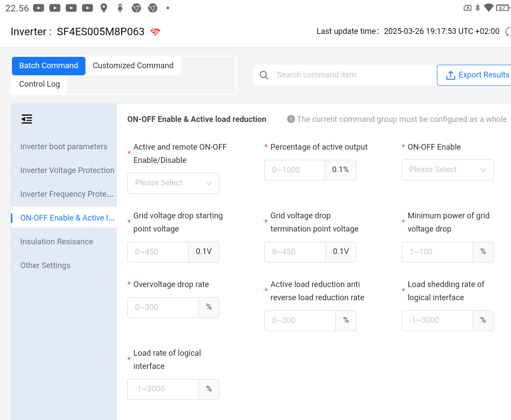Open the ON-OFF Enable dropdown
Image resolution: width=511 pixels, height=420 pixels.
447,169
